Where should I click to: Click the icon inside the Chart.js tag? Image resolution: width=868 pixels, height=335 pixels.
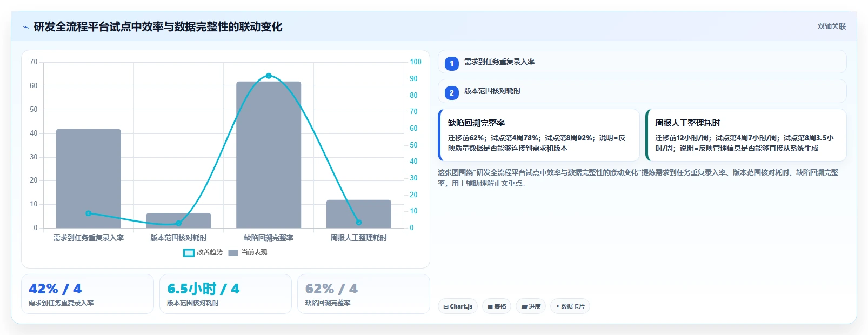click(446, 306)
